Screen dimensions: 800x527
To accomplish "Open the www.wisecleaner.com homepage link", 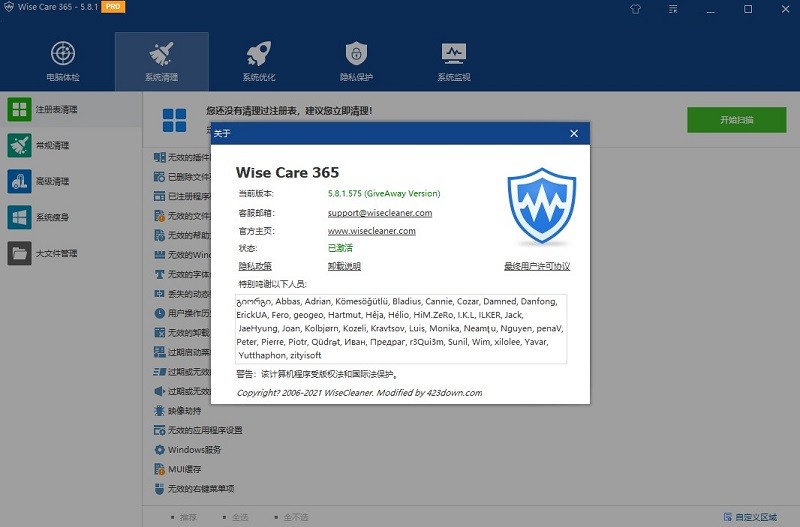I will [371, 231].
